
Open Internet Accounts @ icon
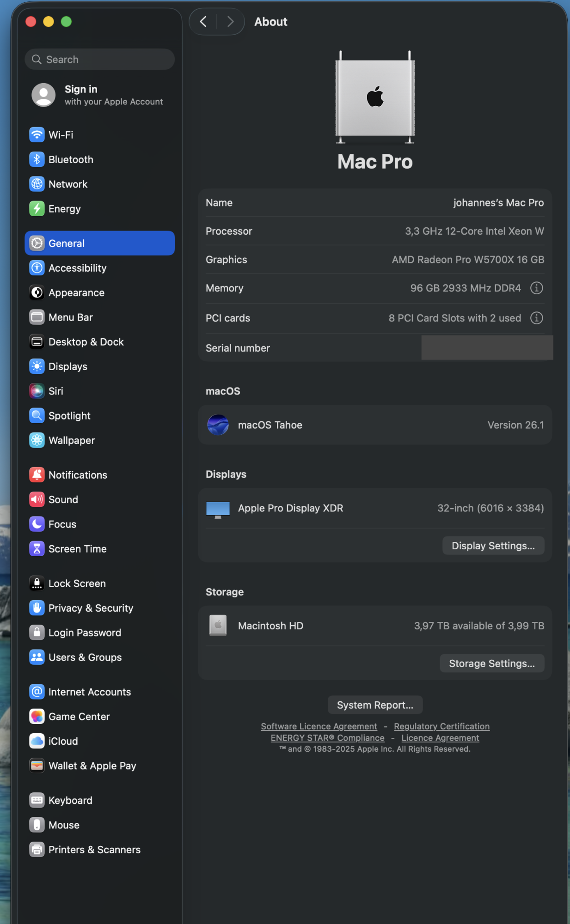point(37,692)
